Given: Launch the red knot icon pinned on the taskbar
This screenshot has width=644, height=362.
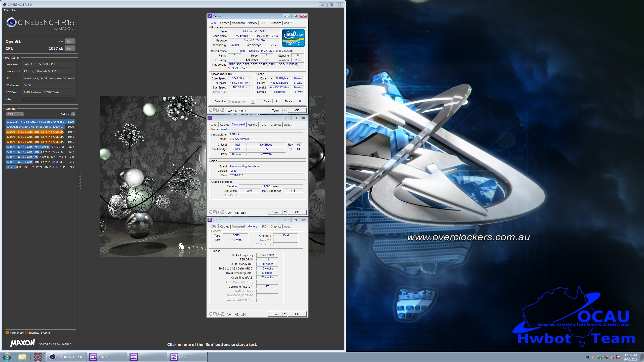Looking at the screenshot, I should click(x=38, y=357).
